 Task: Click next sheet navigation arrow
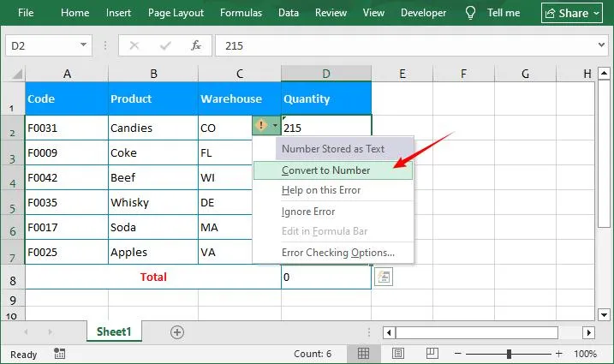(x=51, y=332)
